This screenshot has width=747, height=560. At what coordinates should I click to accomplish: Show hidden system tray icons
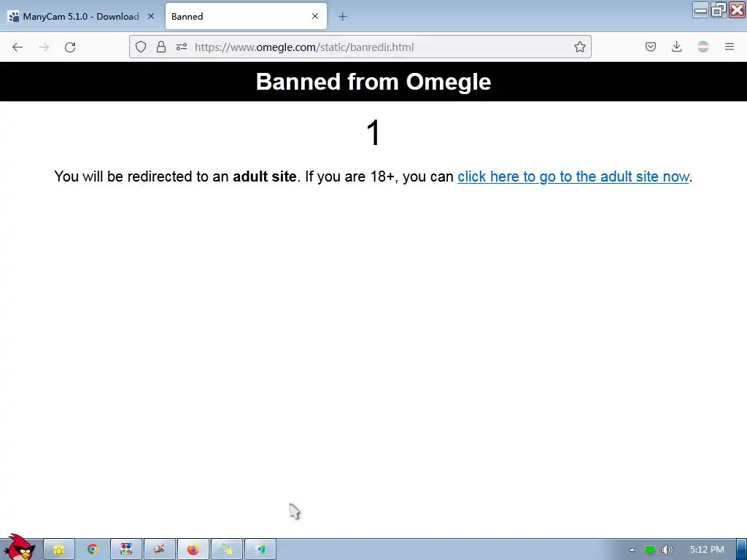(632, 550)
